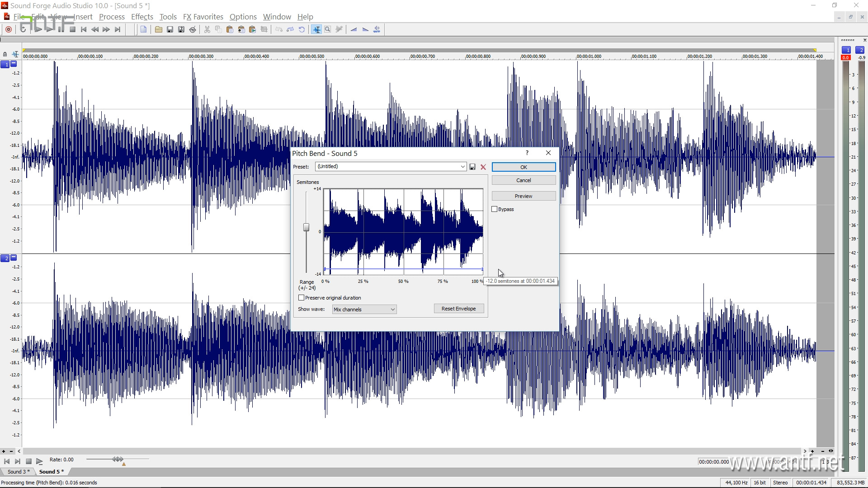
Task: Click the Fade In graphic icon
Action: (354, 29)
